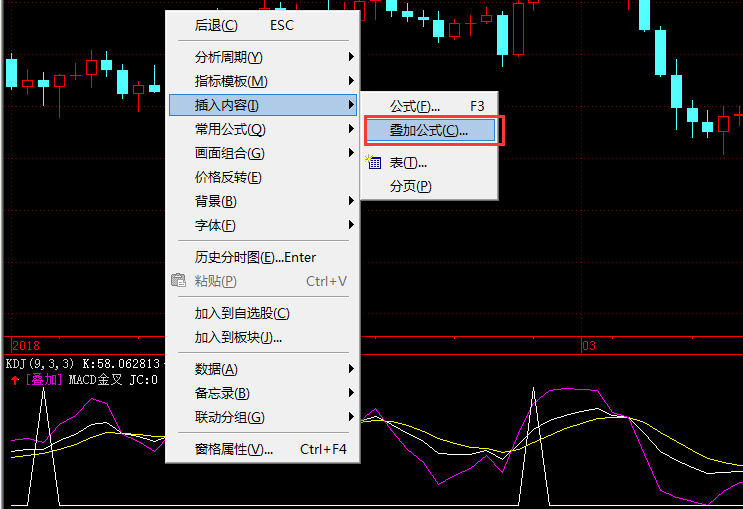Choose 加入到自选股(C)
Image resolution: width=743 pixels, height=509 pixels.
263,313
